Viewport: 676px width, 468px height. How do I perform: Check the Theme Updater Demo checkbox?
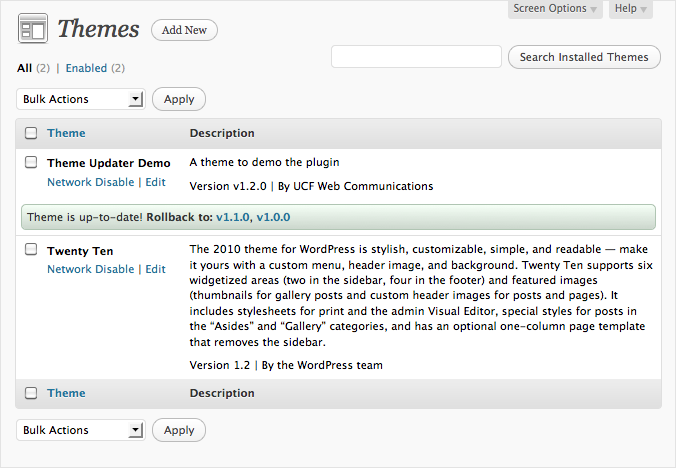click(x=31, y=162)
